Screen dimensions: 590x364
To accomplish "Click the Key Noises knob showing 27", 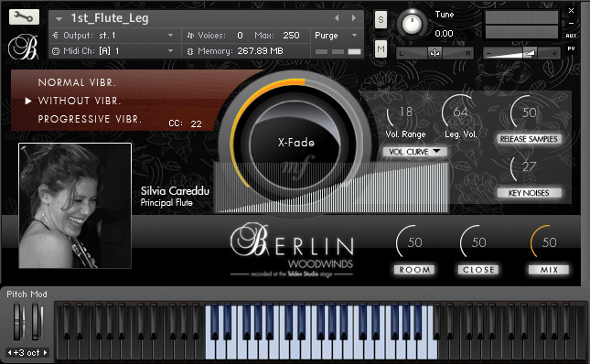I will (x=524, y=167).
